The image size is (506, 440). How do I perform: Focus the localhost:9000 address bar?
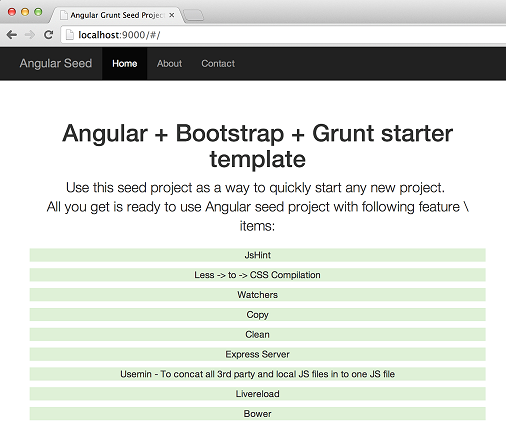click(283, 35)
